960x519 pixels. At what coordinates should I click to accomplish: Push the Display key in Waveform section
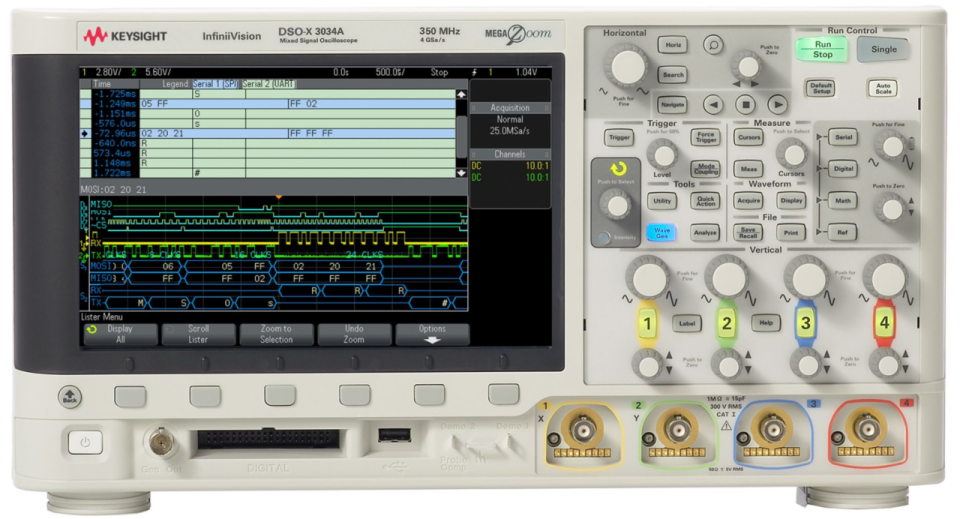(x=792, y=200)
